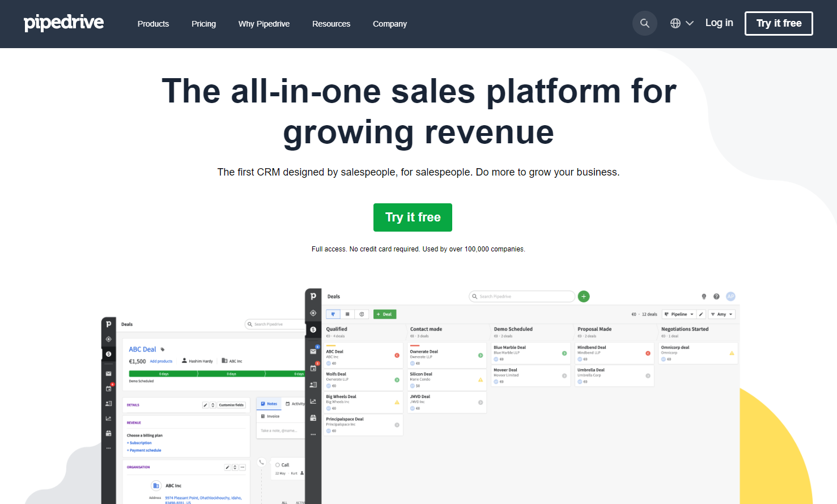Open the Resources menu
This screenshot has height=504, width=837.
pyautogui.click(x=331, y=24)
